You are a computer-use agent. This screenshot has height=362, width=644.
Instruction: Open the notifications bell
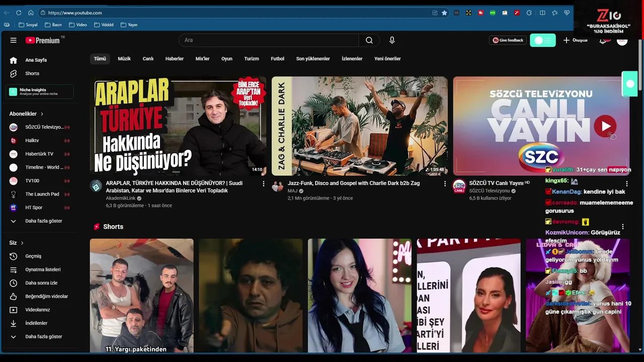(x=603, y=40)
